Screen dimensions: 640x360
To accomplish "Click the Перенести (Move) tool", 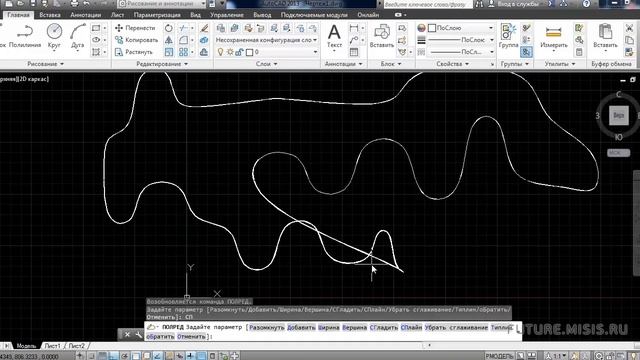I will pos(135,28).
